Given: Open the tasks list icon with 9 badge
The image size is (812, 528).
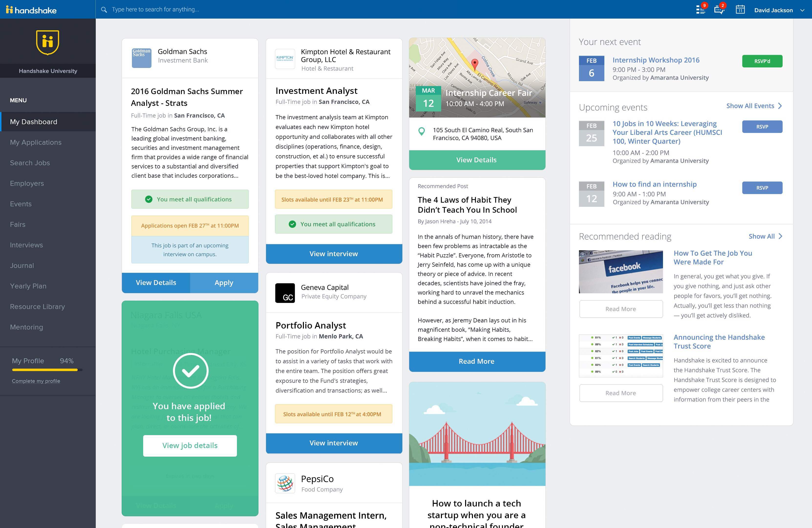Looking at the screenshot, I should [700, 10].
